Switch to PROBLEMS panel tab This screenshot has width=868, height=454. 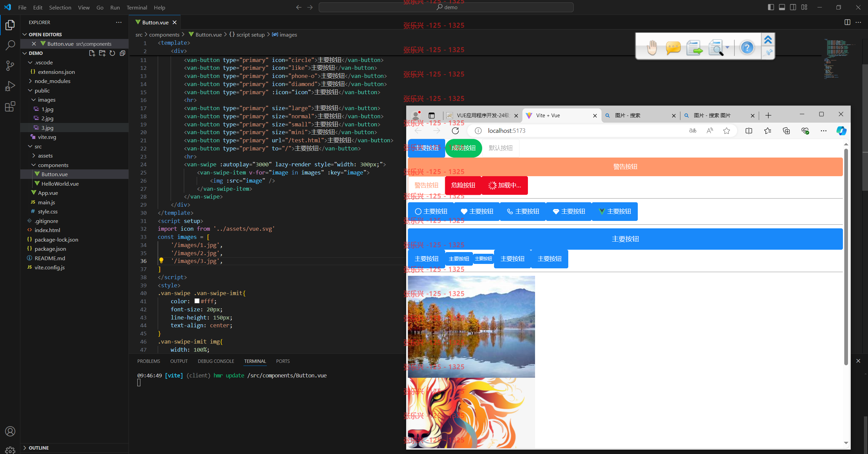click(x=149, y=361)
